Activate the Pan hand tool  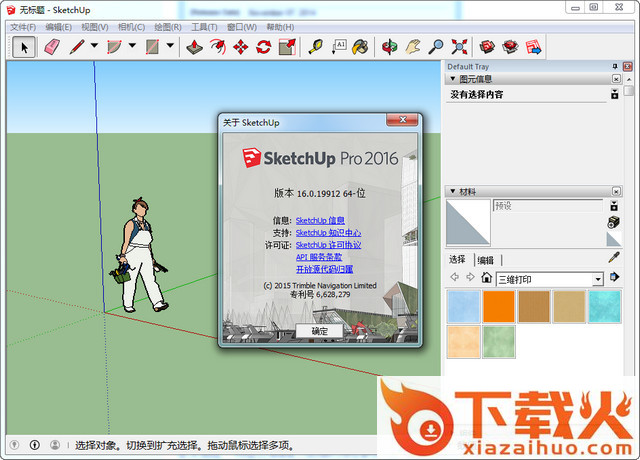[413, 47]
